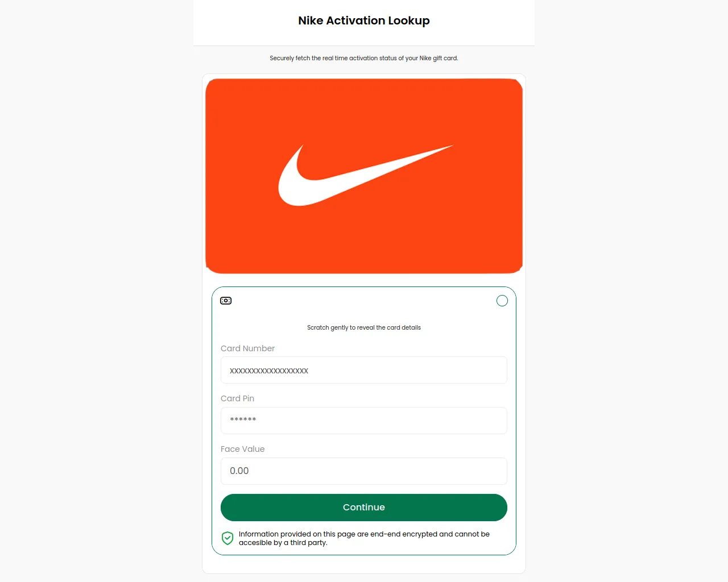This screenshot has height=582, width=728.
Task: Click the 'Securely fetch the real time' subtitle
Action: tap(364, 58)
